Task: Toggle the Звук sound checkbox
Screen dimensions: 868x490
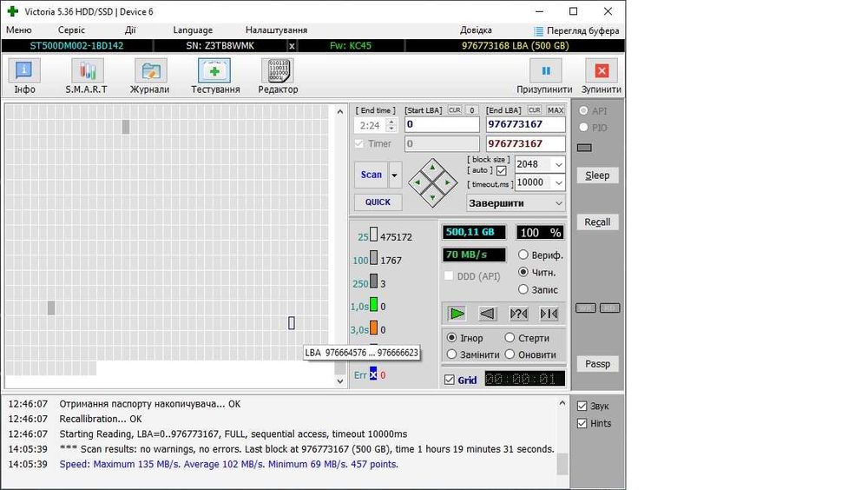Action: tap(582, 406)
